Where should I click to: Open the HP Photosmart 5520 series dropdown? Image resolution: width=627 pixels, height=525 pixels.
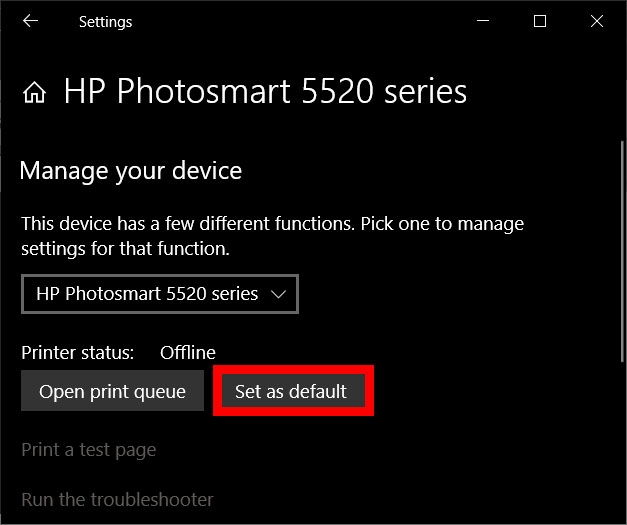[160, 294]
